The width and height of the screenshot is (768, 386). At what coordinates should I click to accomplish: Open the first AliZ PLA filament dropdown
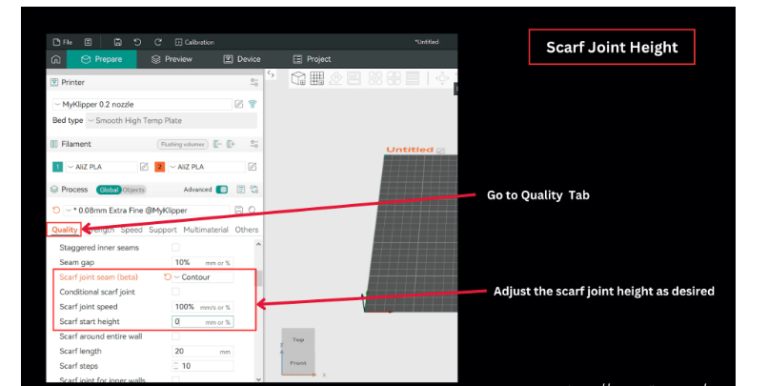pyautogui.click(x=101, y=167)
